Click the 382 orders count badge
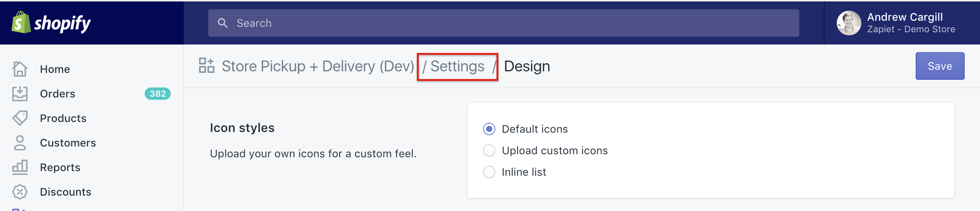980x211 pixels. coord(158,94)
